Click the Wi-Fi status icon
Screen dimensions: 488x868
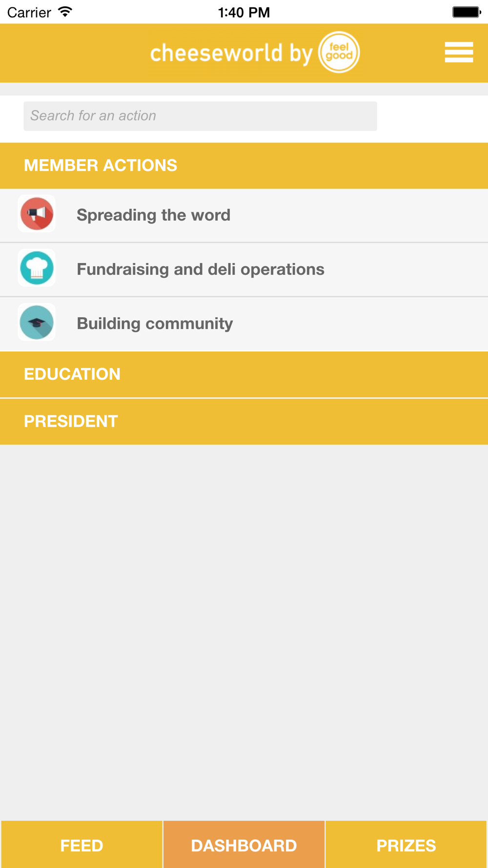coord(65,12)
